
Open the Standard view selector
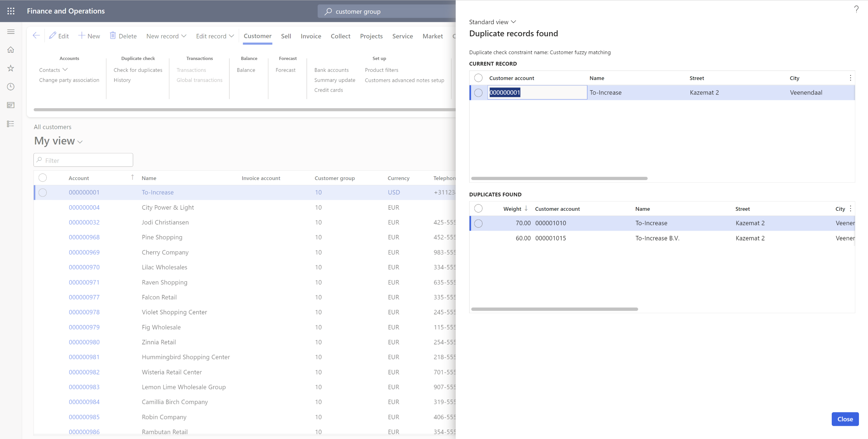point(492,22)
